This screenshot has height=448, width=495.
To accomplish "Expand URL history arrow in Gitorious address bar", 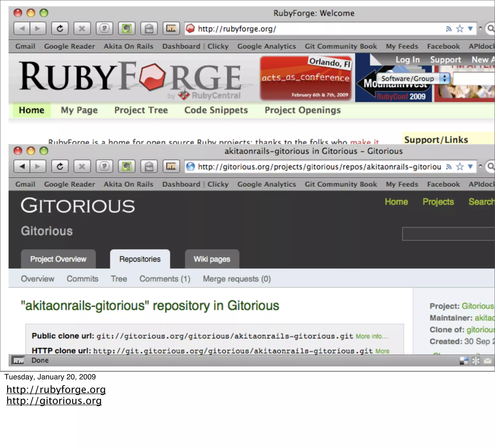I will (x=470, y=167).
